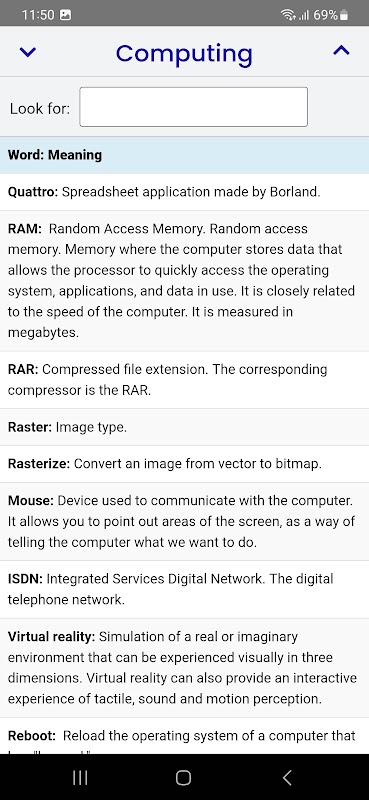
Task: Open the RAR compressed file entry
Action: (184, 380)
